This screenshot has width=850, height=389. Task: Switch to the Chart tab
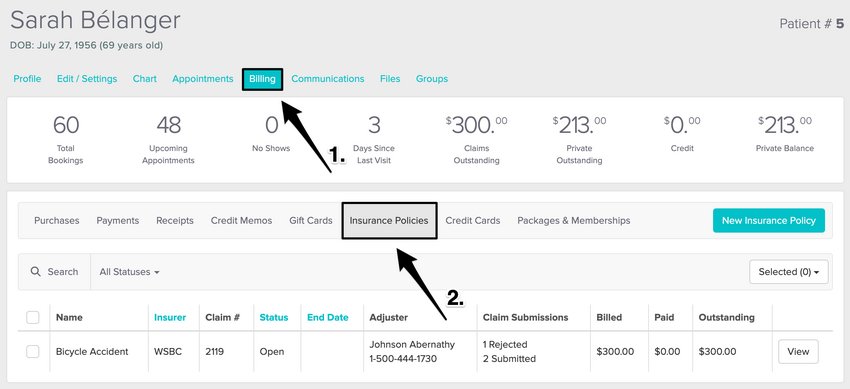pos(145,79)
